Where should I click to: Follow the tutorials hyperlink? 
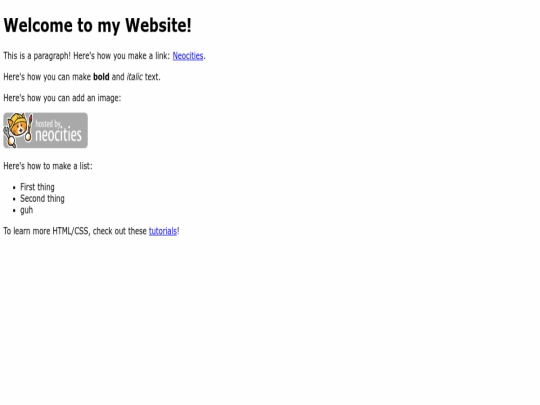(163, 231)
